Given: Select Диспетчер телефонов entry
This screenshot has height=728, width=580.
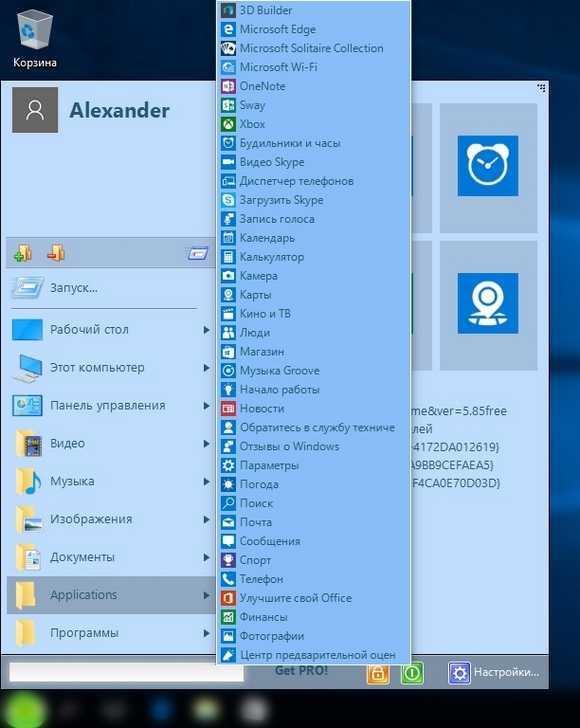Looking at the screenshot, I should 315,181.
